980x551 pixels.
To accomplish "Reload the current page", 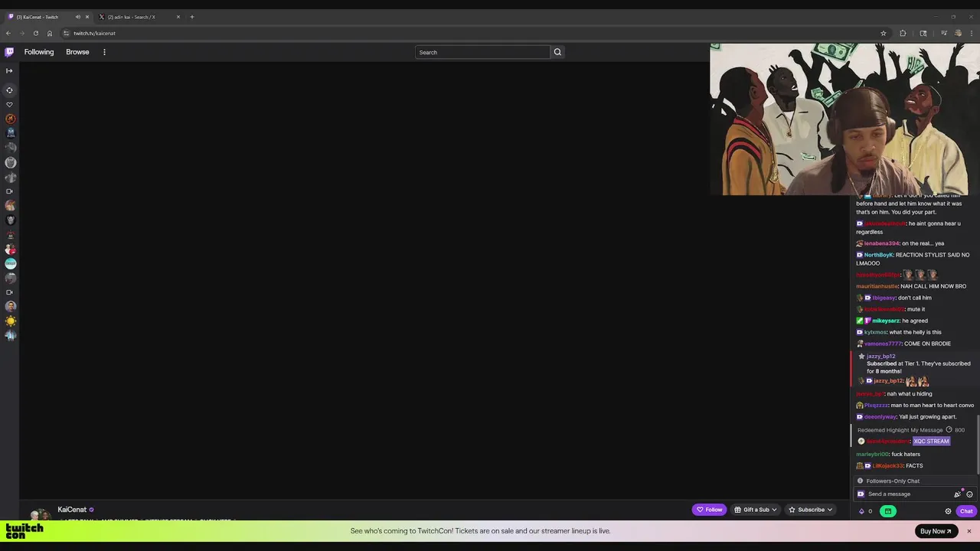I will point(35,33).
